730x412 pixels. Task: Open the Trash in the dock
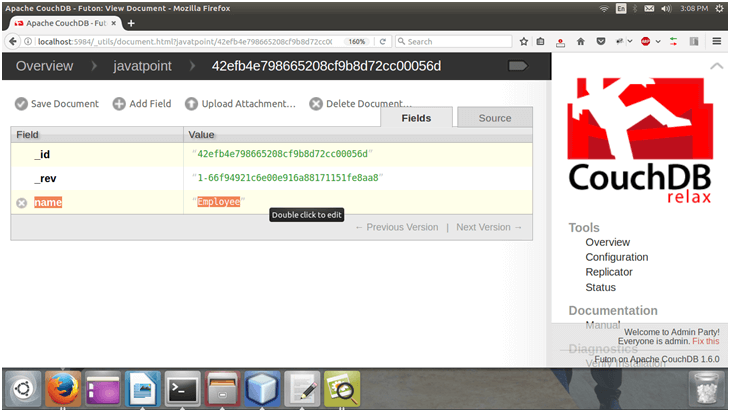tap(707, 388)
